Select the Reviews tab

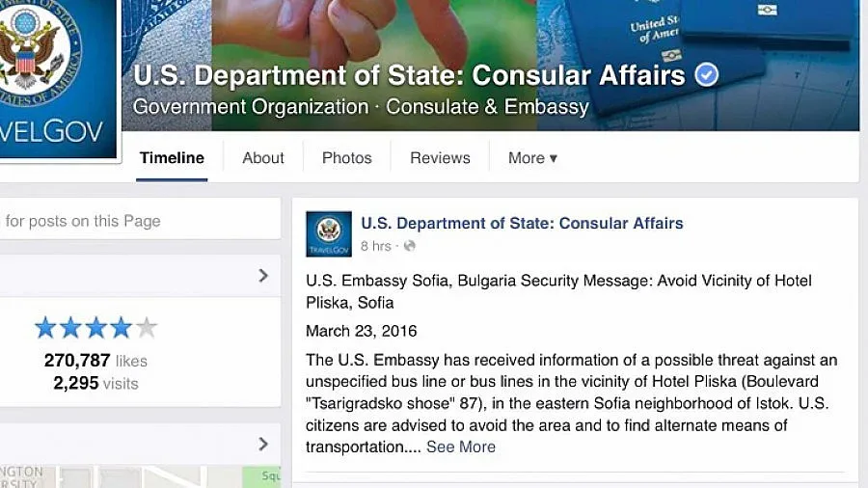click(440, 158)
